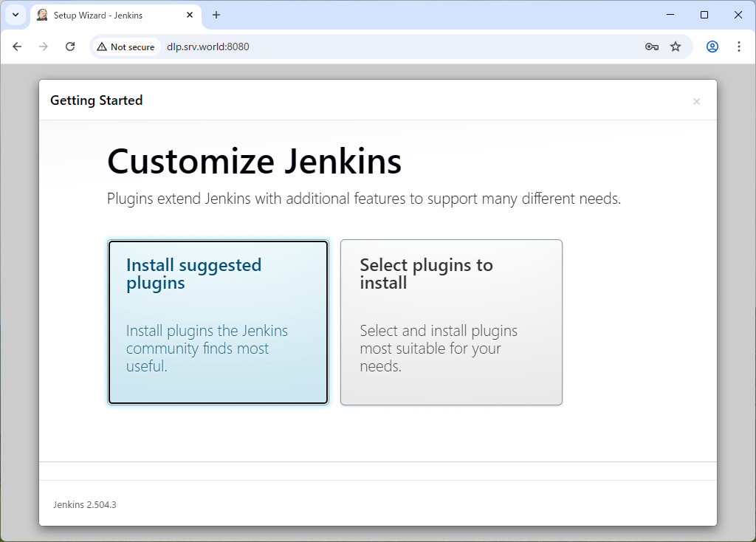Choose Install suggested plugins option
The width and height of the screenshot is (756, 542).
[x=218, y=322]
